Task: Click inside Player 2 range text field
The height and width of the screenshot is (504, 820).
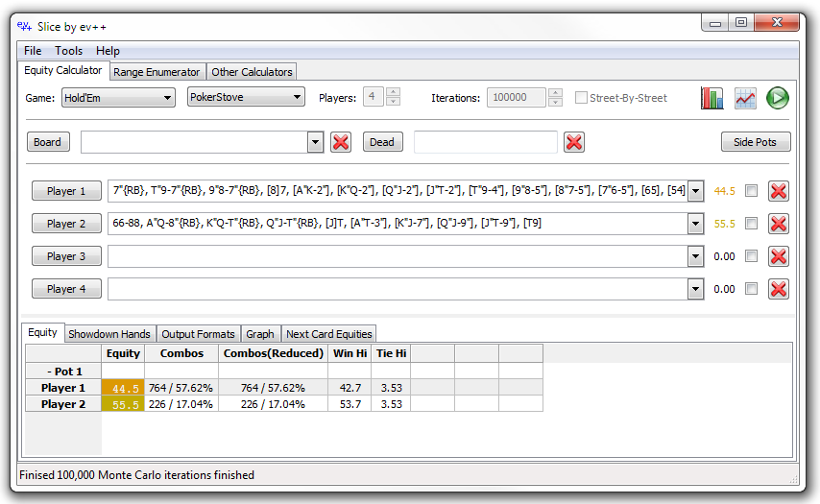Action: click(398, 224)
